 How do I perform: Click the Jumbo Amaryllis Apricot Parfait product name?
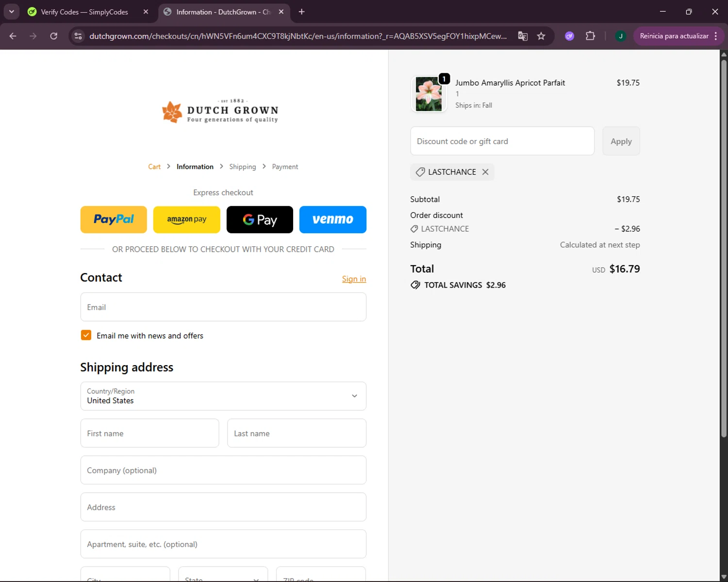click(510, 83)
